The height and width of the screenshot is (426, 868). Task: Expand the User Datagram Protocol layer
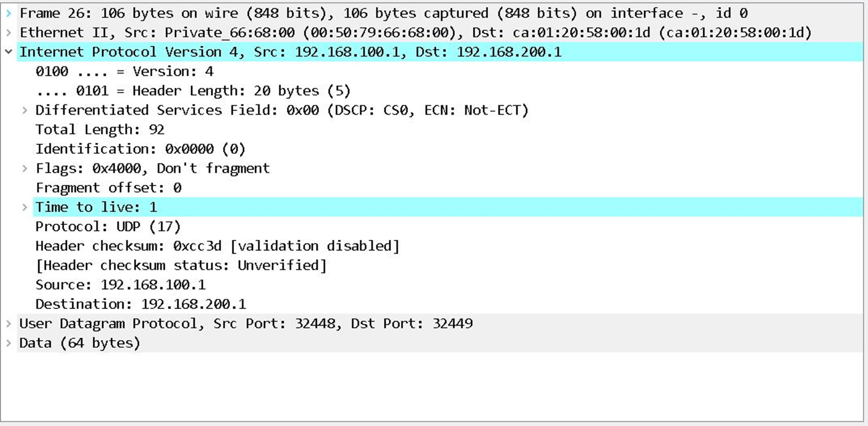click(8, 323)
